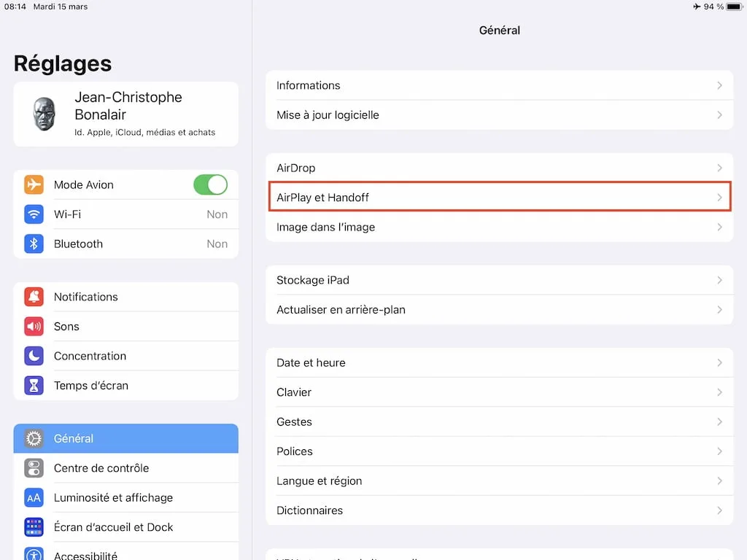Tap the red Notifications bell icon
Image resolution: width=747 pixels, height=560 pixels.
(34, 297)
